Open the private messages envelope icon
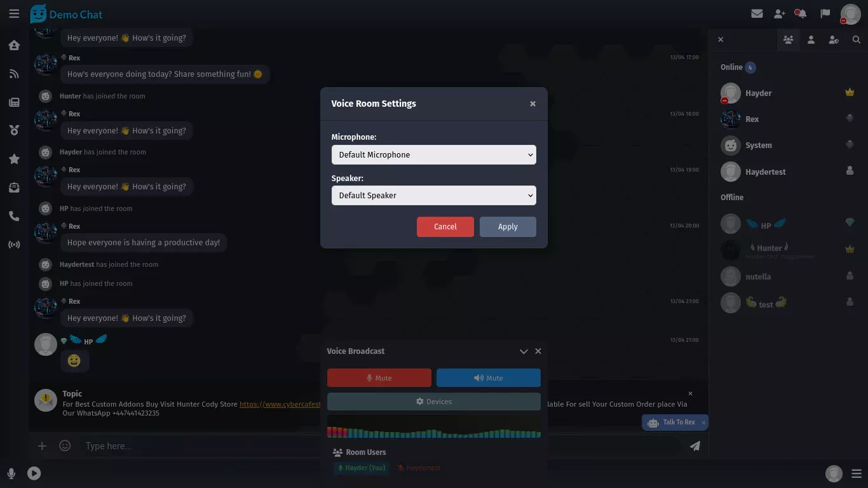 [757, 13]
